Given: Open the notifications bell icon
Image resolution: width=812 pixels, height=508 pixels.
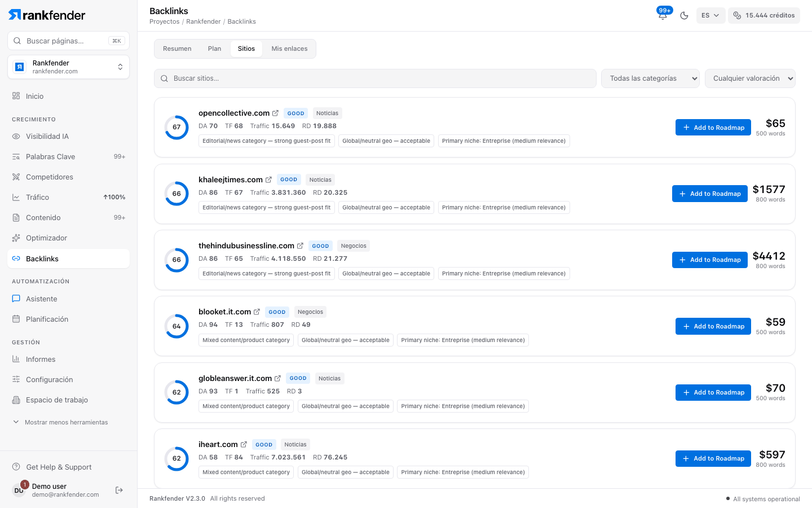Looking at the screenshot, I should [663, 15].
